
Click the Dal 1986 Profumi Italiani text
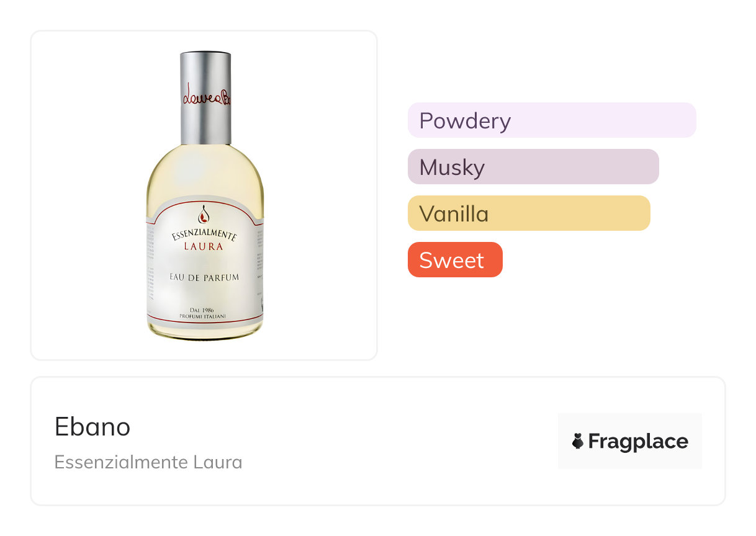(204, 313)
